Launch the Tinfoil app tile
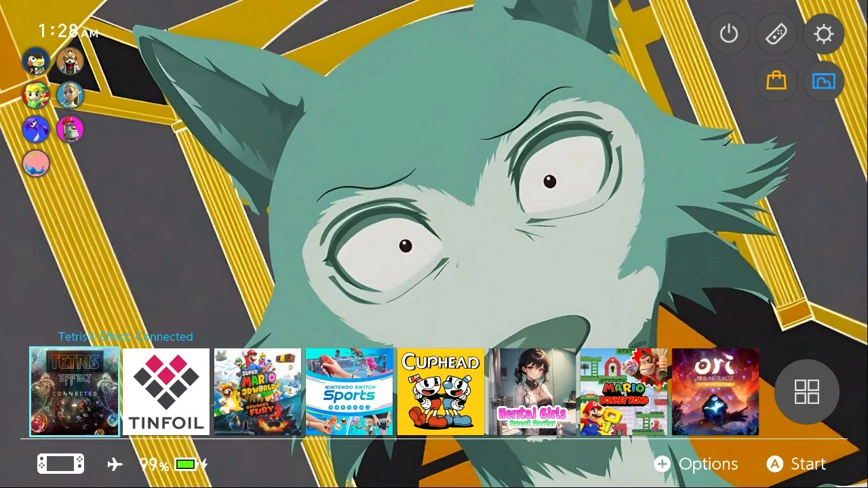 [166, 392]
